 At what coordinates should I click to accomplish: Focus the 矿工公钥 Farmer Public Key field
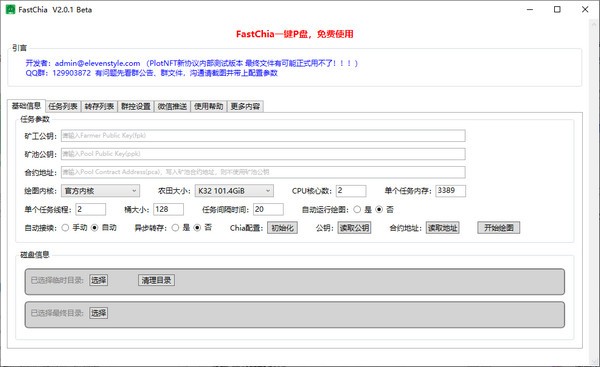pos(263,136)
